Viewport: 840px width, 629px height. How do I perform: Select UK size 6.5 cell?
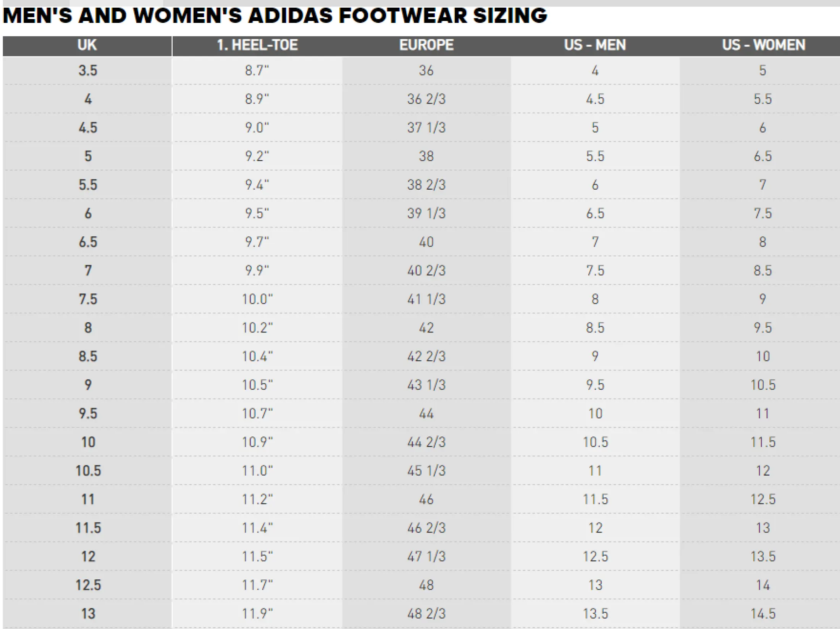[88, 242]
